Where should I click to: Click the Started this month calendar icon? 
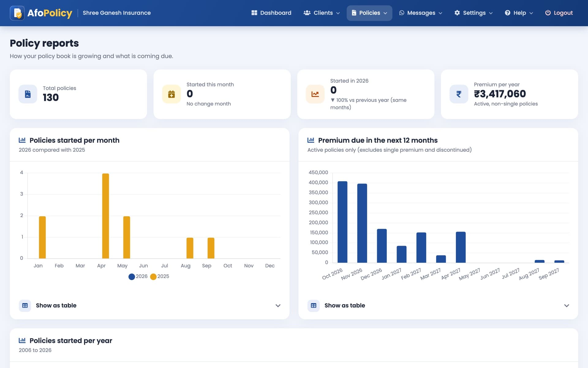[x=171, y=94]
